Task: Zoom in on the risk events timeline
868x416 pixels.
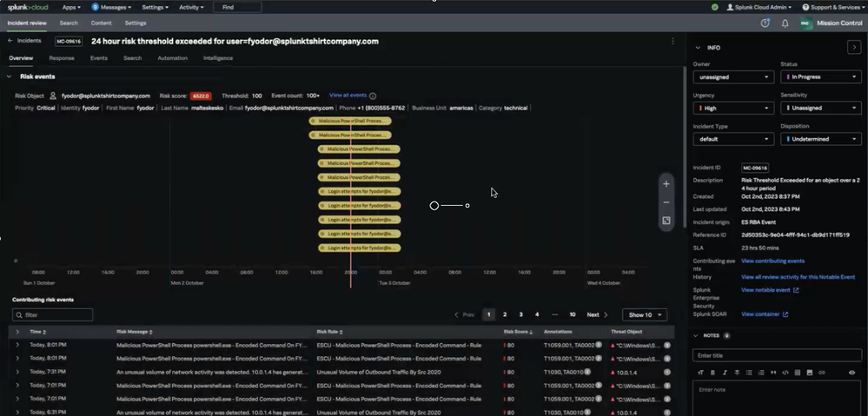Action: pos(666,184)
